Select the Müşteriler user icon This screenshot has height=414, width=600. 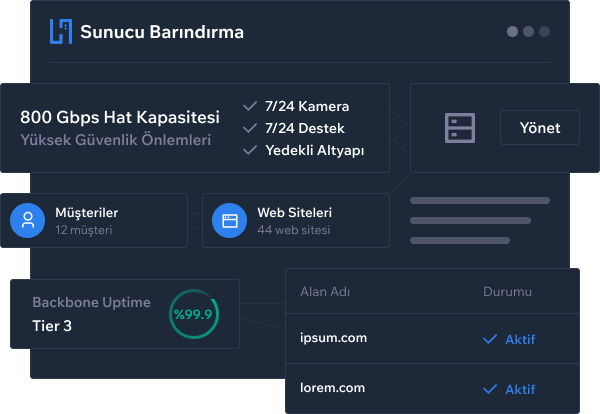(x=28, y=220)
